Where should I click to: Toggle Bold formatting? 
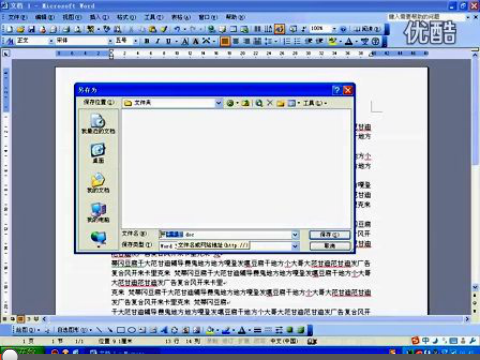coord(147,41)
